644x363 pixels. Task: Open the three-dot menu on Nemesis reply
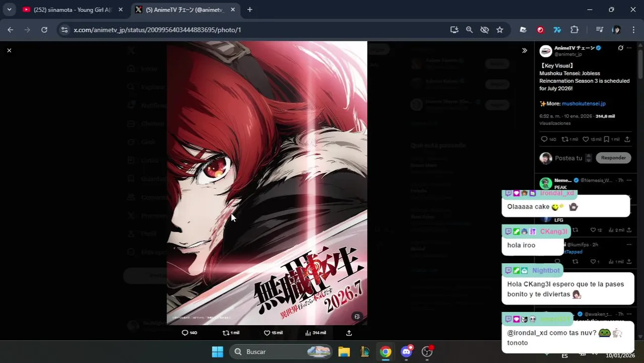point(629,180)
